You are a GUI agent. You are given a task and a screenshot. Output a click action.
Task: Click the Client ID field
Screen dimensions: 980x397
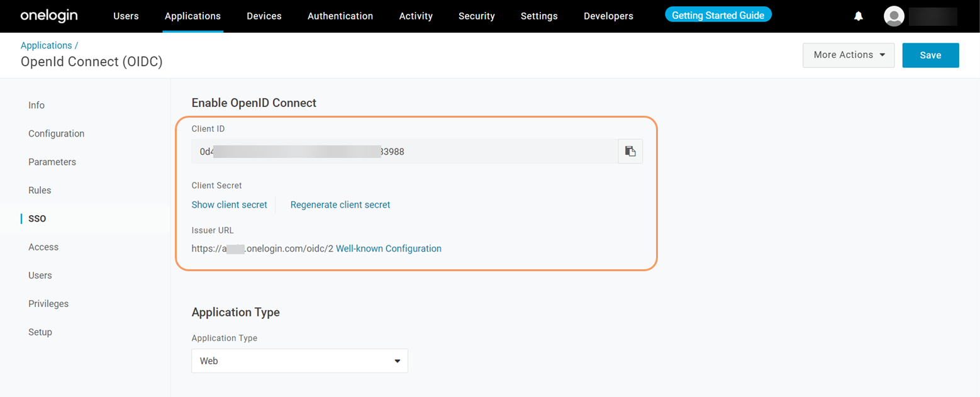click(x=404, y=151)
